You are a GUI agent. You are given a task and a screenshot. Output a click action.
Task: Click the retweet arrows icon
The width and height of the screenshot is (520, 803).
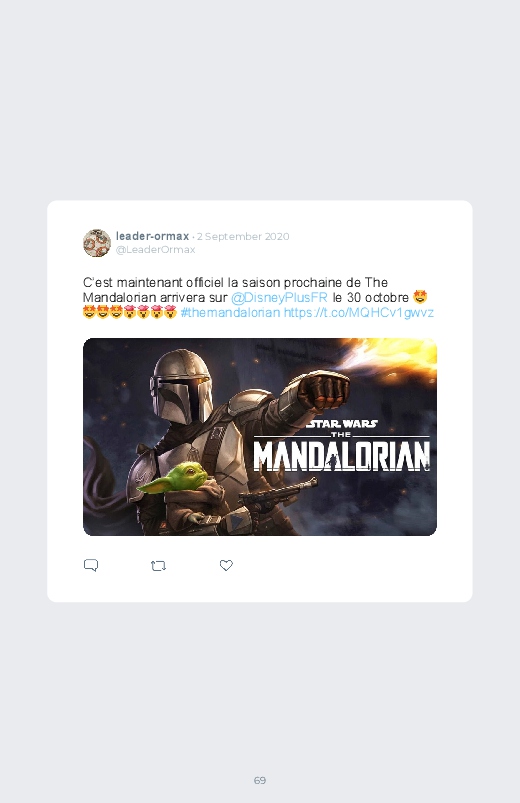(158, 566)
